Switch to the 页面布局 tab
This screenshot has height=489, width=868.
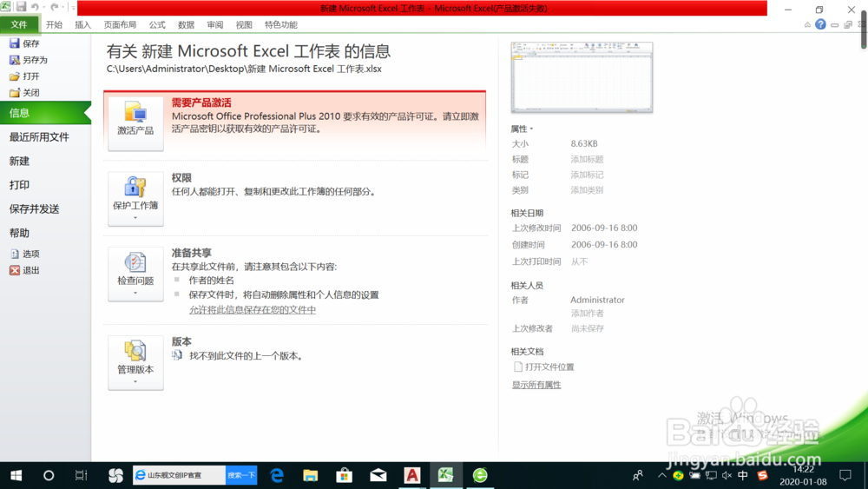(120, 24)
